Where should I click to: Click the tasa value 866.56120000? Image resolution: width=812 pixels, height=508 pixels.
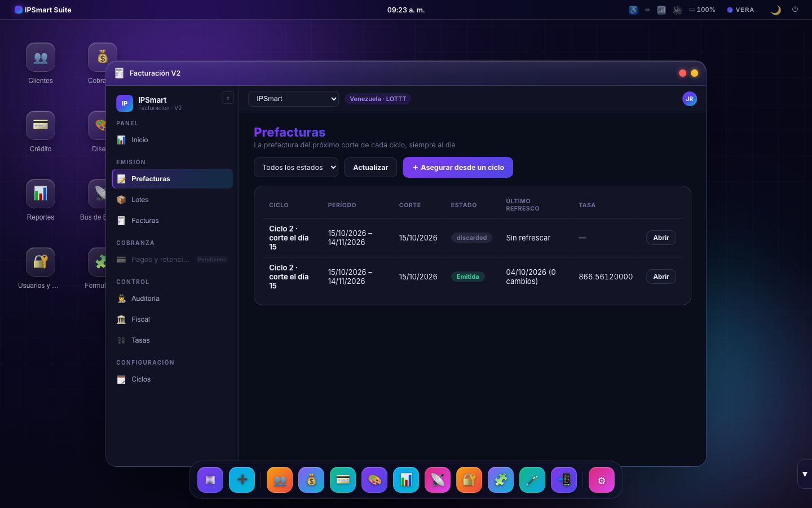click(606, 277)
